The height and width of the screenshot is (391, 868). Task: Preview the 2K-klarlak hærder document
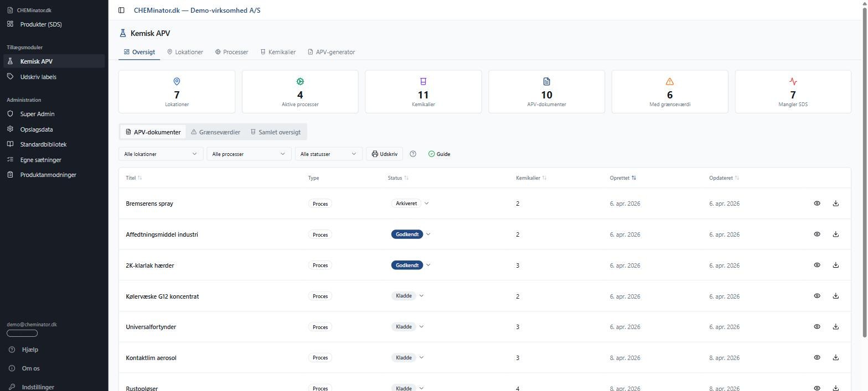click(x=817, y=265)
